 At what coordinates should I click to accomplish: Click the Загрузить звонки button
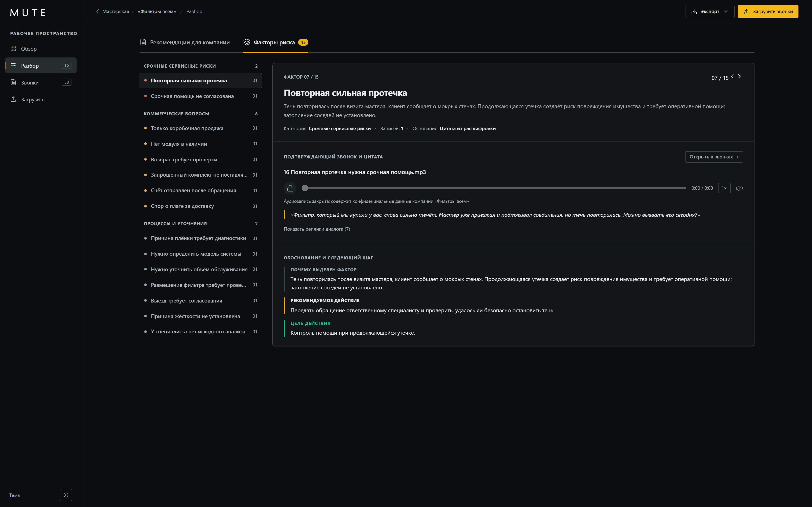coord(768,11)
